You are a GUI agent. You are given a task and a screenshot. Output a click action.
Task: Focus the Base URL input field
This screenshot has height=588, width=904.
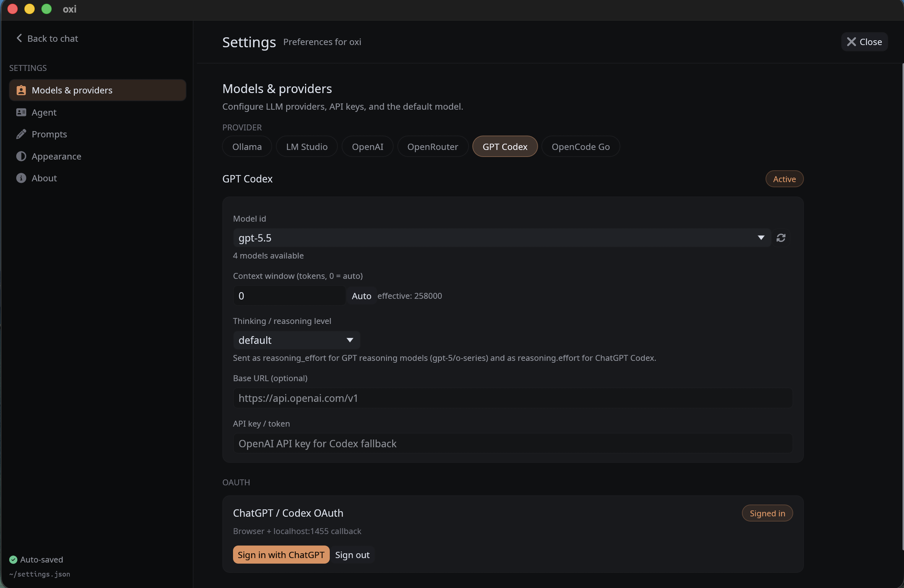point(513,398)
